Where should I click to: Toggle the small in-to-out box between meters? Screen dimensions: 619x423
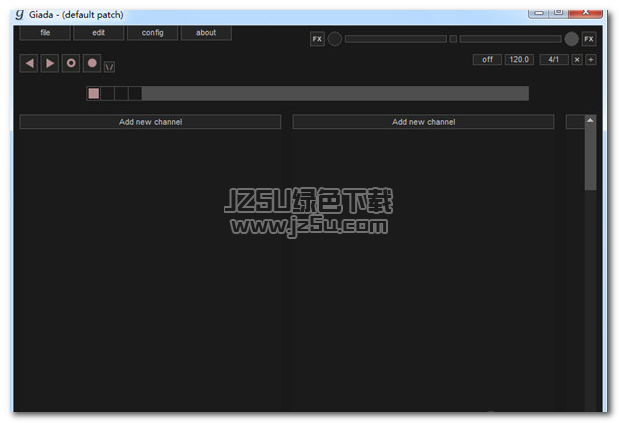453,39
